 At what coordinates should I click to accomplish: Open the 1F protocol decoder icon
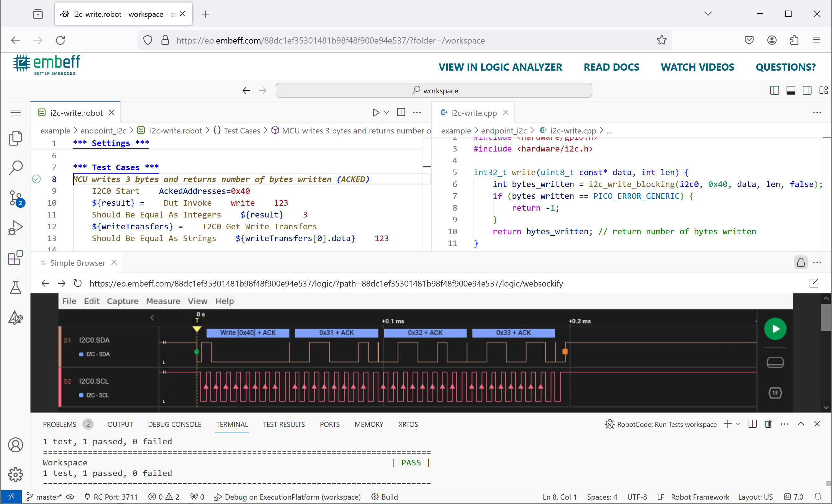coord(775,393)
